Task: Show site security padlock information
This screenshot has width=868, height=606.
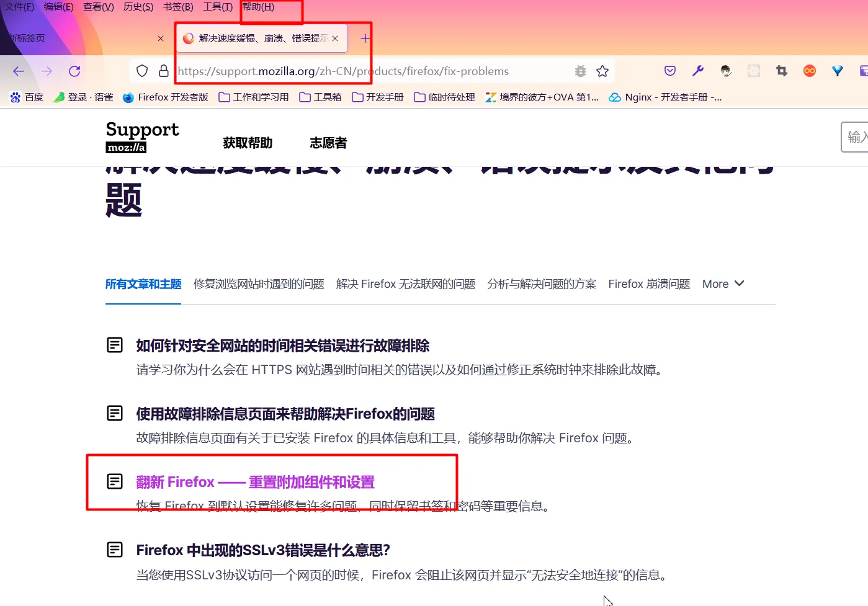Action: tap(164, 71)
